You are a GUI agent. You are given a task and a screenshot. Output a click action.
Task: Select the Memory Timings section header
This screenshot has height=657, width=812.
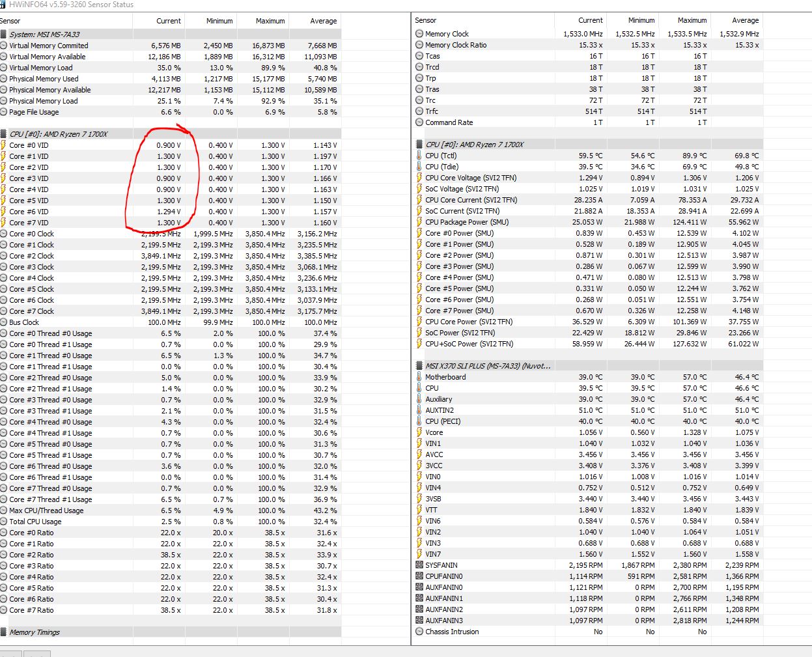point(170,632)
